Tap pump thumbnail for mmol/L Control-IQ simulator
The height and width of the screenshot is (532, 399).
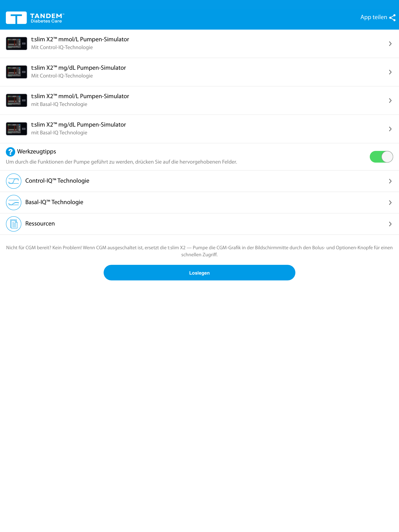[17, 44]
